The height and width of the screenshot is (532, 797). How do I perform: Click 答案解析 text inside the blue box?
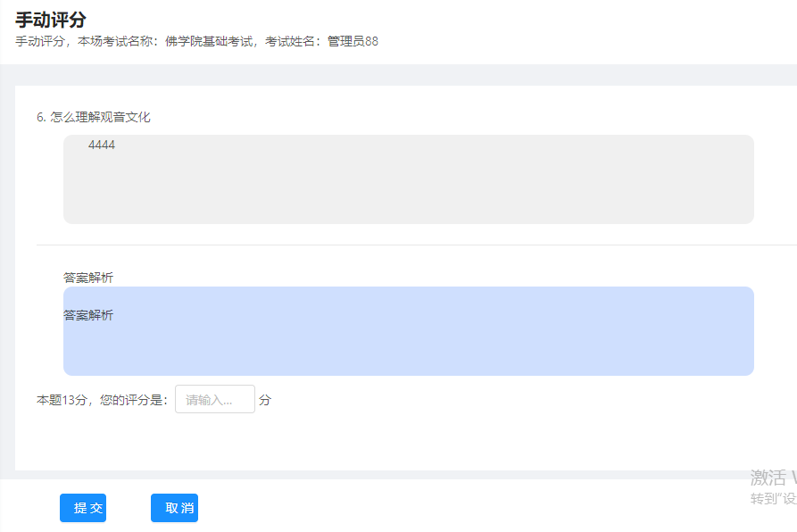[88, 315]
